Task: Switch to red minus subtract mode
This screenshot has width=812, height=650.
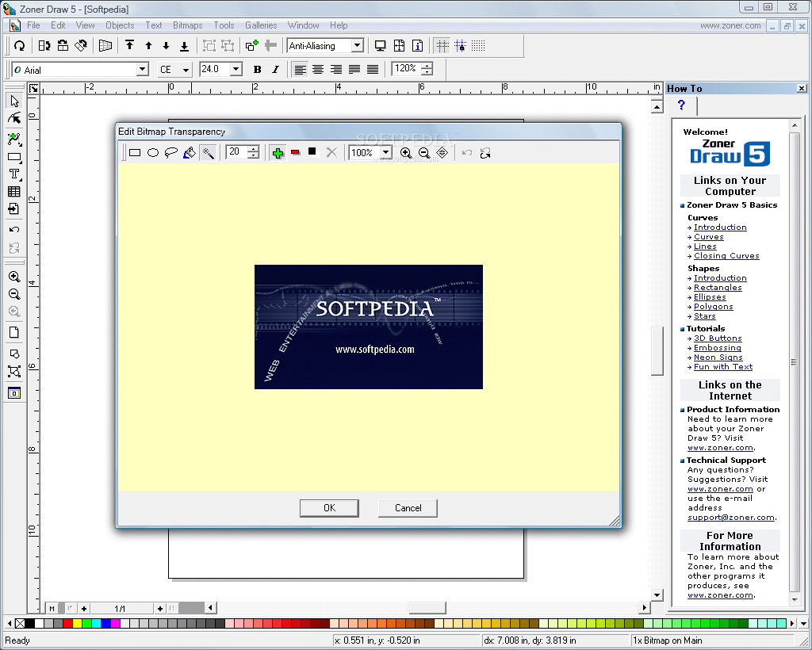Action: point(296,153)
